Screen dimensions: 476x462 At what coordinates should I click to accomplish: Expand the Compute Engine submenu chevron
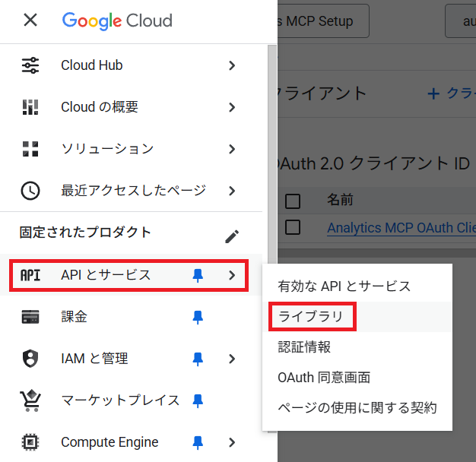pos(232,442)
